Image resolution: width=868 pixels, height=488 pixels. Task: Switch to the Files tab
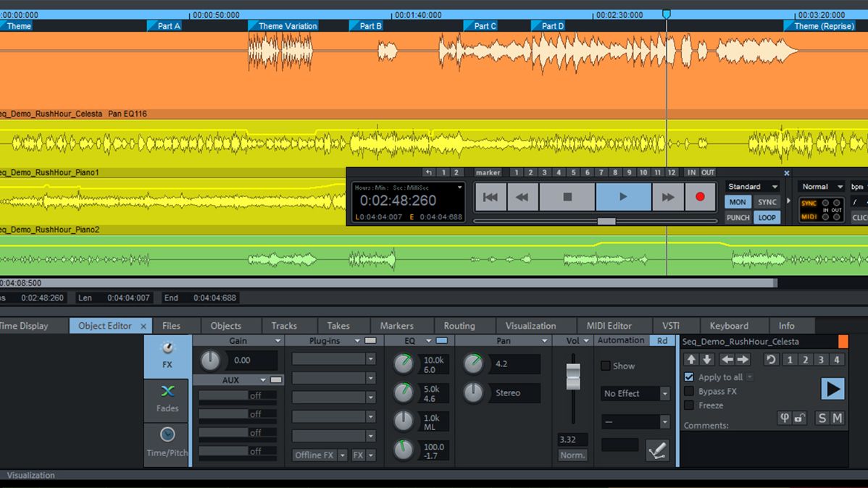[x=171, y=326]
